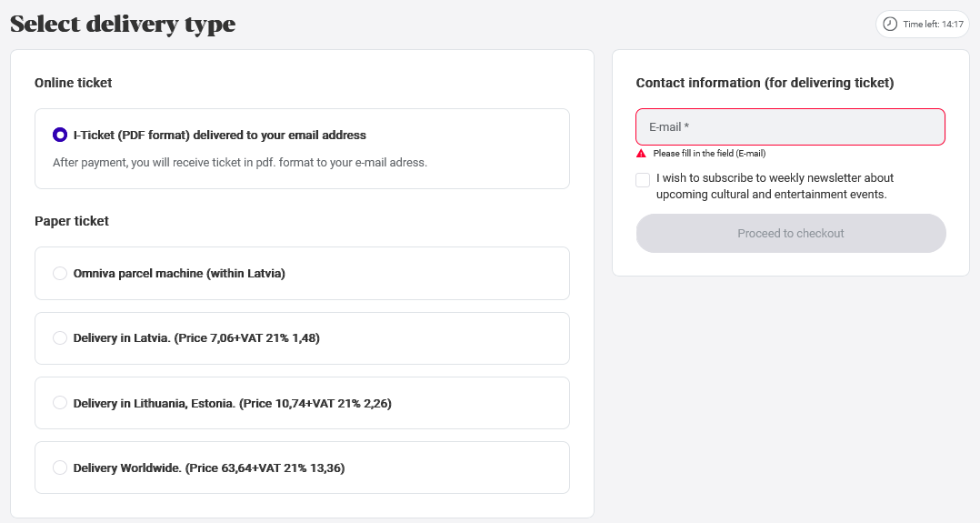Click the Select delivery type heading
The image size is (980, 523).
tap(123, 24)
